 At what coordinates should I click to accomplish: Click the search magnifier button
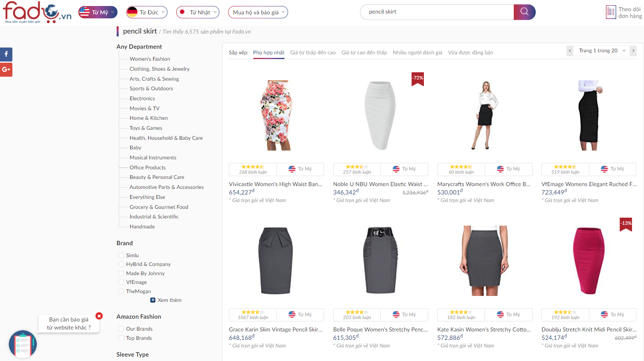[x=525, y=12]
